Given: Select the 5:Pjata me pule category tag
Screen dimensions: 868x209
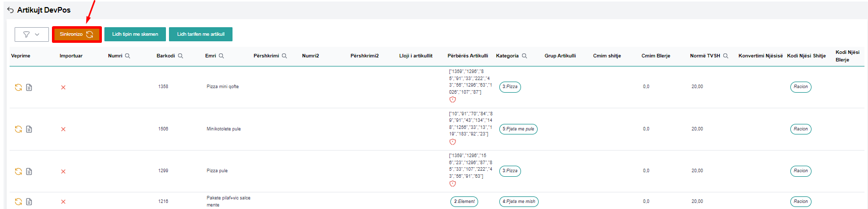Looking at the screenshot, I should tap(518, 129).
